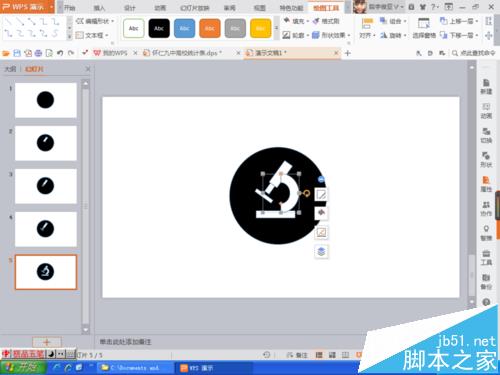500x375 pixels.
Task: Open the 动画 ribbon tab
Action: point(160,7)
